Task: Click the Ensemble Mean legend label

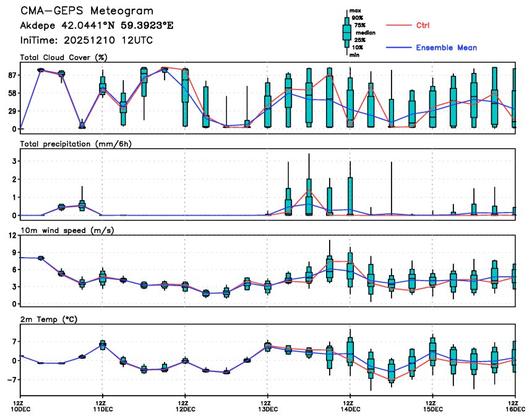Action: pos(447,48)
